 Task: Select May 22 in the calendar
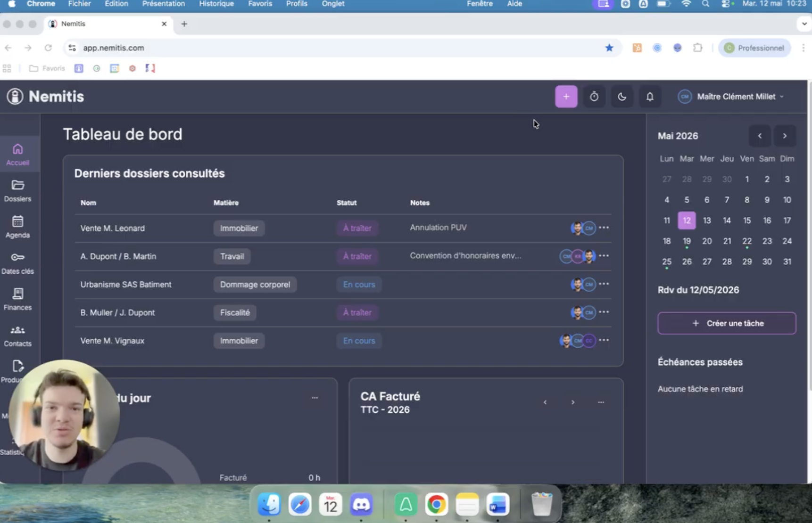[747, 241]
